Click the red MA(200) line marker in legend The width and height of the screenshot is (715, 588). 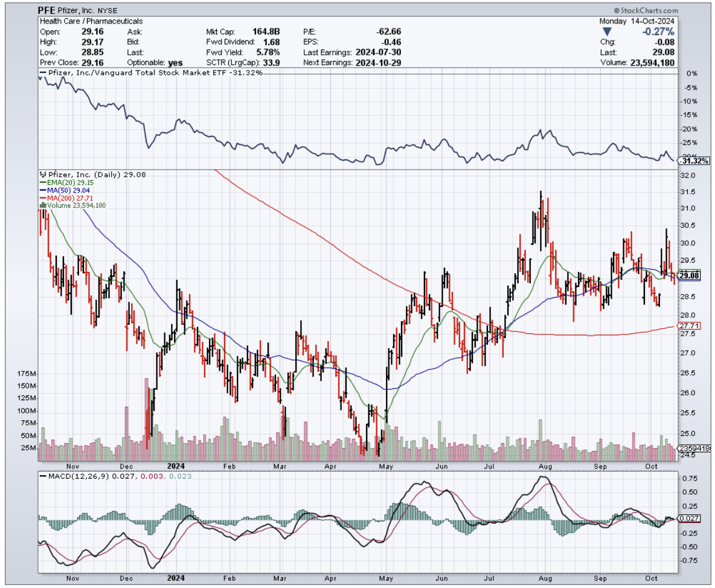(x=42, y=197)
